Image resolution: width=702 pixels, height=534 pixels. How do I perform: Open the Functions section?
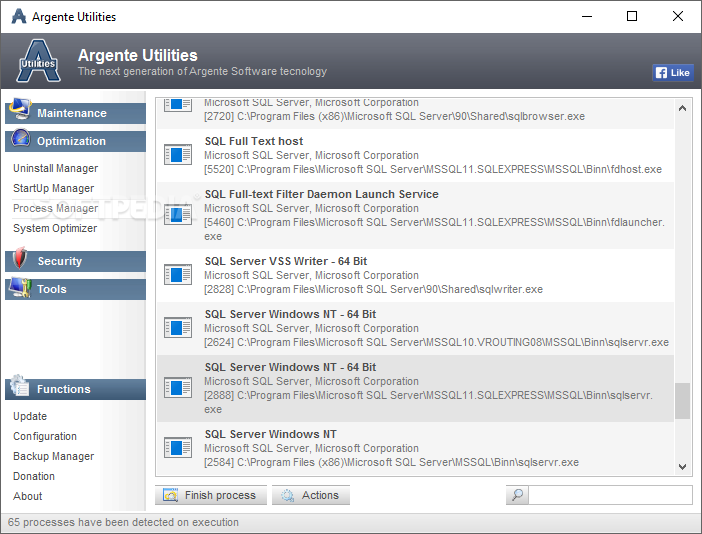coord(75,389)
